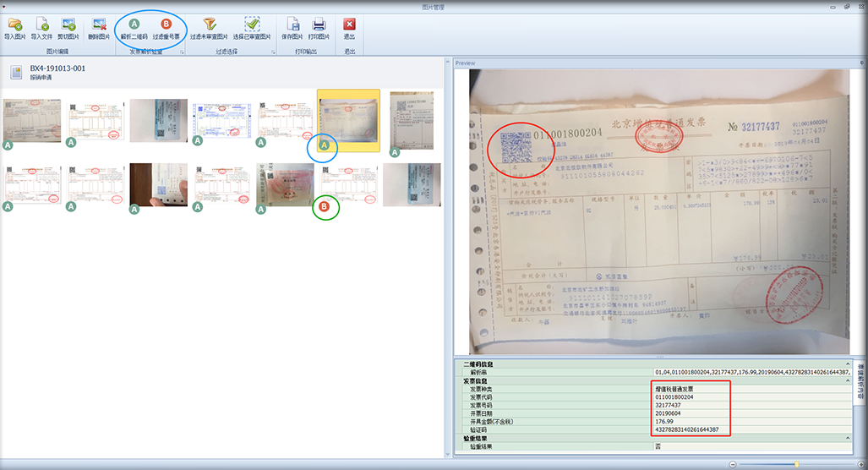Pin the Preview panel
Image resolution: width=868 pixels, height=470 pixels.
[862, 63]
